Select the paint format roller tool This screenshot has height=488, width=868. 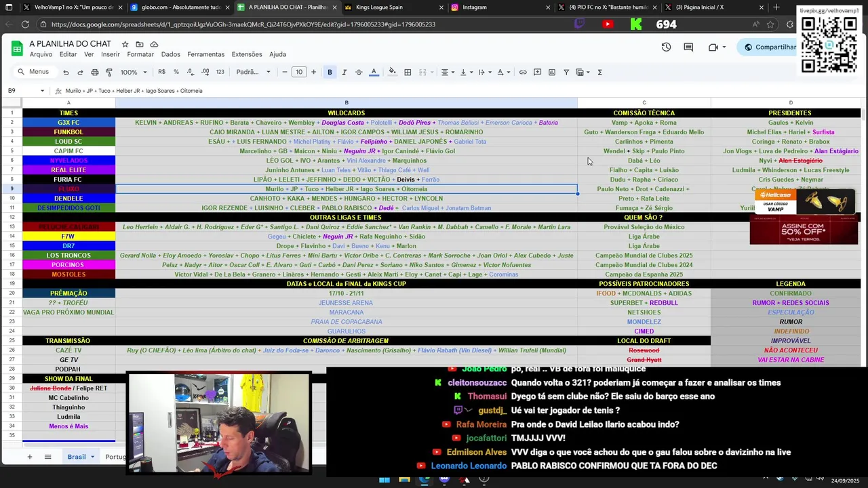(x=108, y=72)
